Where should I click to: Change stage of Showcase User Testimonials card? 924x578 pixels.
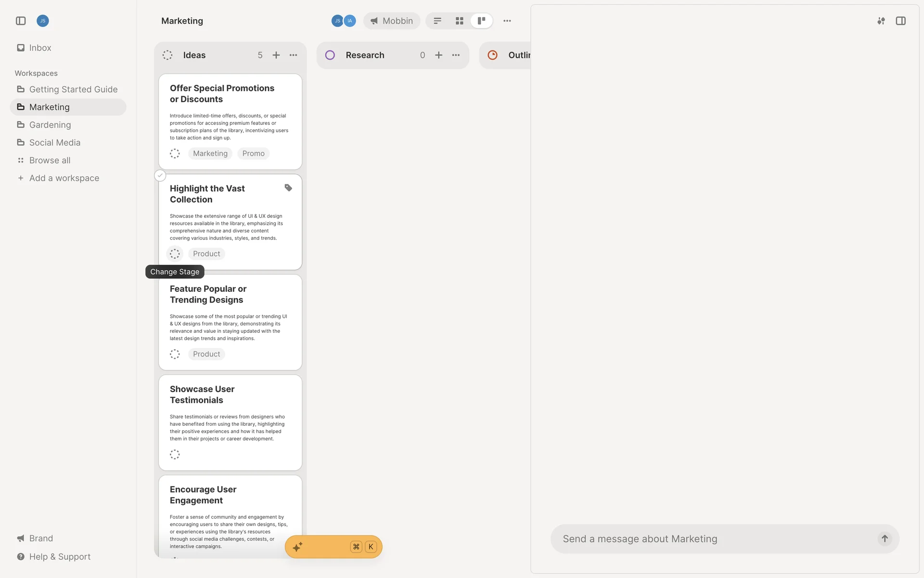tap(175, 454)
